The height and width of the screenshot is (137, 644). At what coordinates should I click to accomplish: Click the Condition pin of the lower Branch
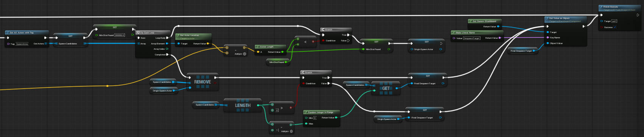(x=303, y=83)
